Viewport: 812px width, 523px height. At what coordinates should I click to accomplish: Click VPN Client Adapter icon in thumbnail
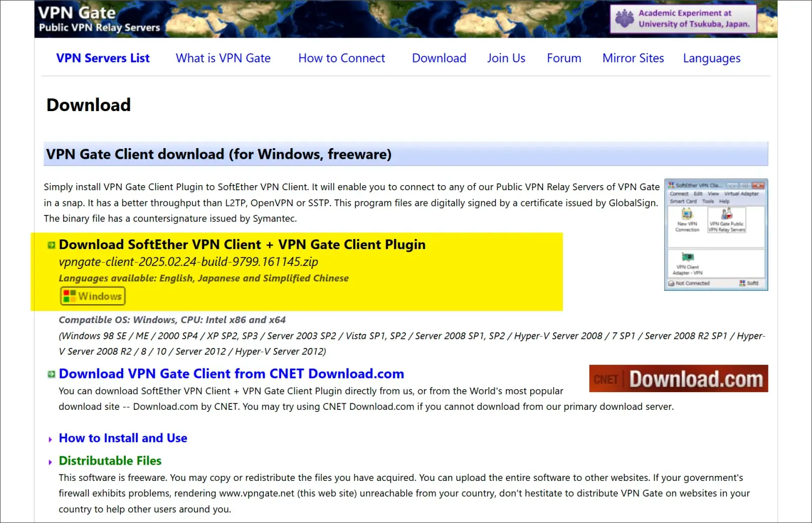tap(687, 263)
